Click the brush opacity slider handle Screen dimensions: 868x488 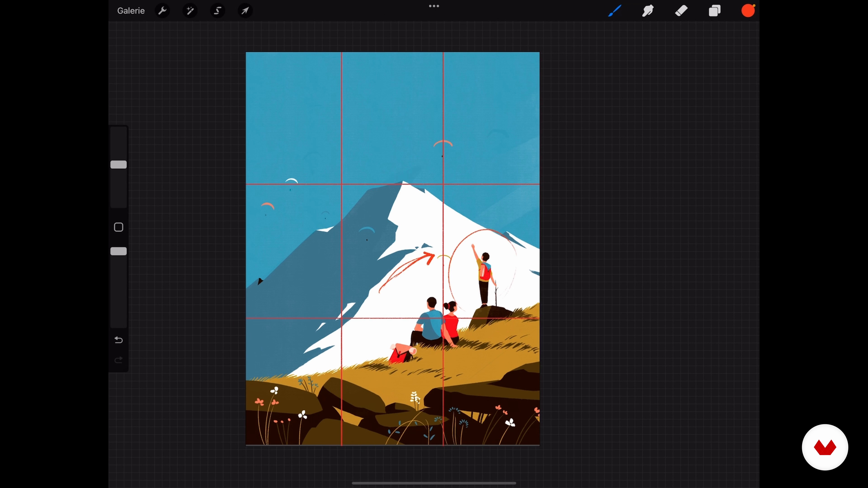119,251
